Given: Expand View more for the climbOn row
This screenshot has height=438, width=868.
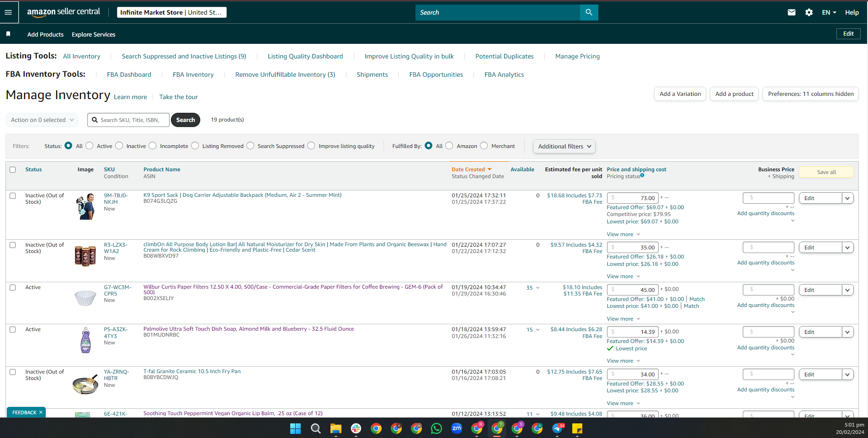Looking at the screenshot, I should [x=623, y=276].
